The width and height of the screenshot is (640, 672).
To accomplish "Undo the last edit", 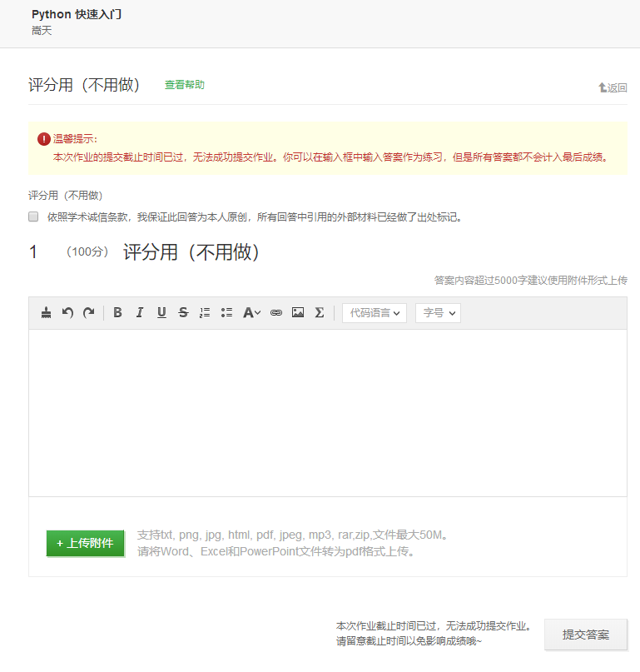I will click(68, 313).
